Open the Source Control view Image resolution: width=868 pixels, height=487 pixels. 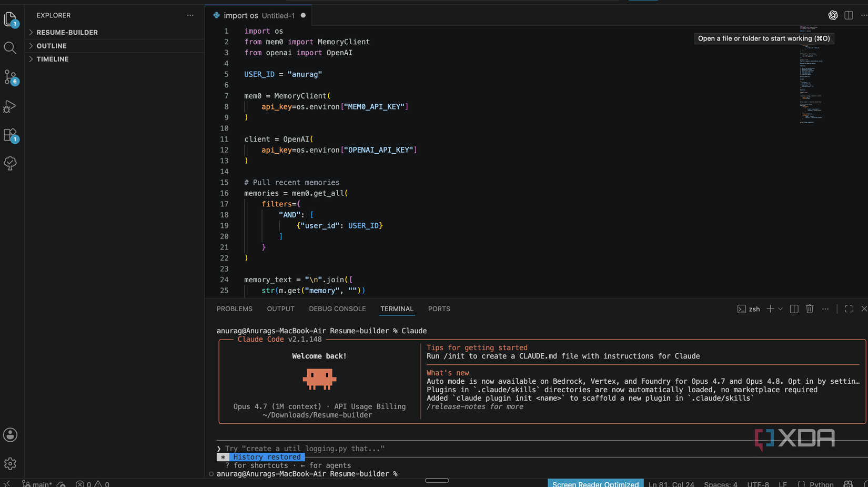pyautogui.click(x=11, y=77)
